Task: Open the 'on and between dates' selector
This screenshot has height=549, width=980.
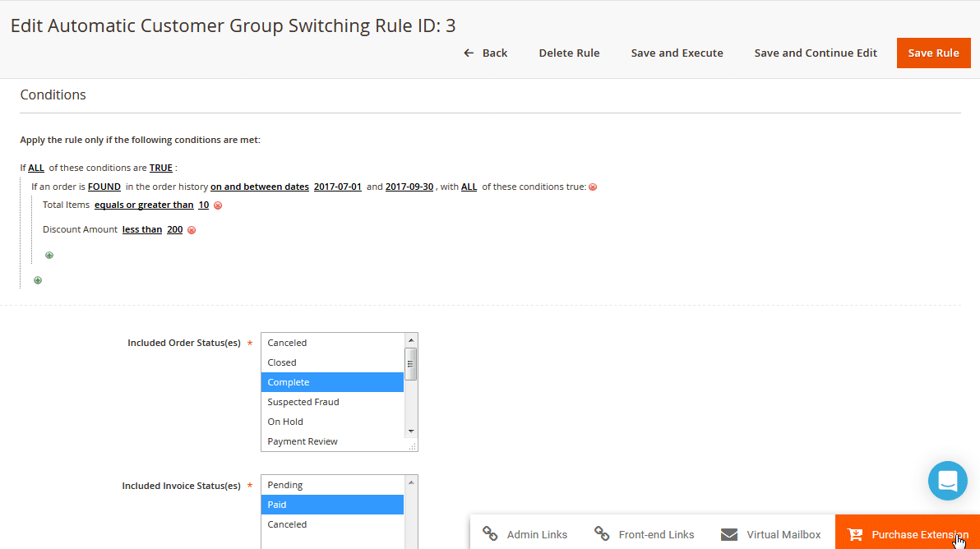Action: point(259,187)
